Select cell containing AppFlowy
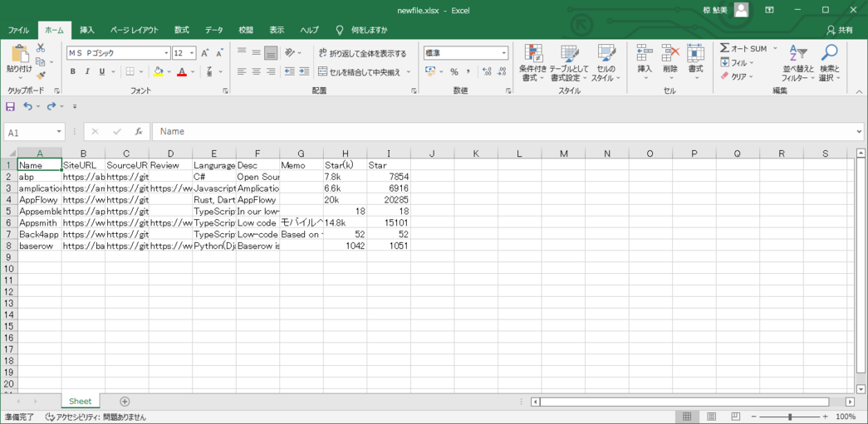Screen dimensions: 868x424 pos(39,199)
